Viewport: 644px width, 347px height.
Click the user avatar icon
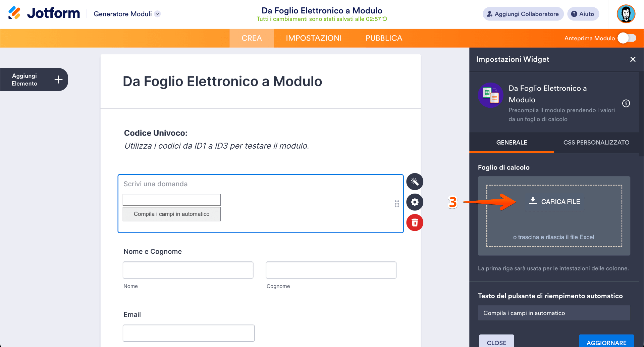(x=626, y=14)
